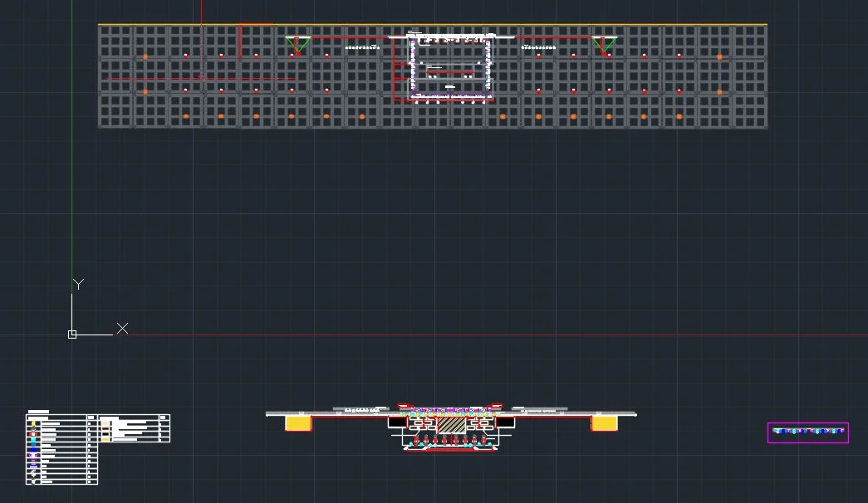Click the UCS origin axis icon
This screenshot has height=503, width=868.
coord(73,333)
